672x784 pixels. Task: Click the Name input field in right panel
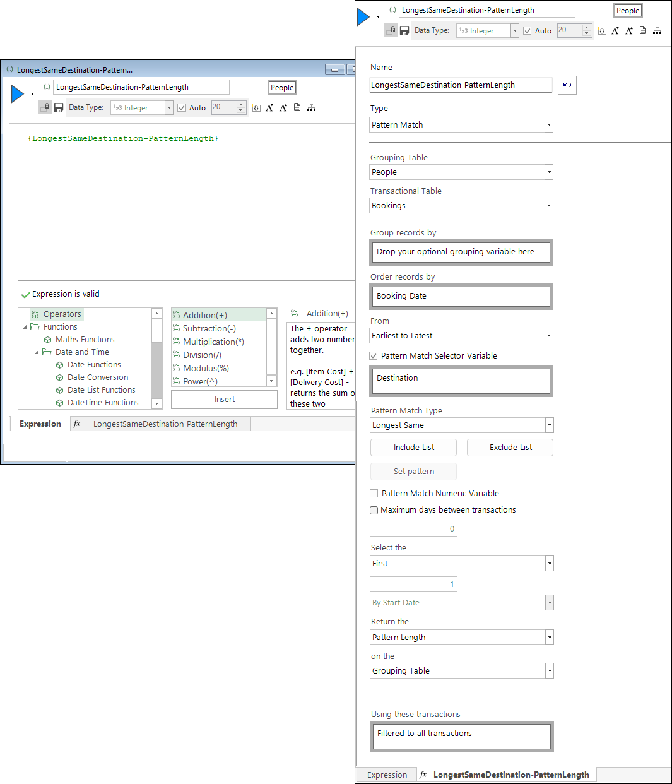point(461,85)
